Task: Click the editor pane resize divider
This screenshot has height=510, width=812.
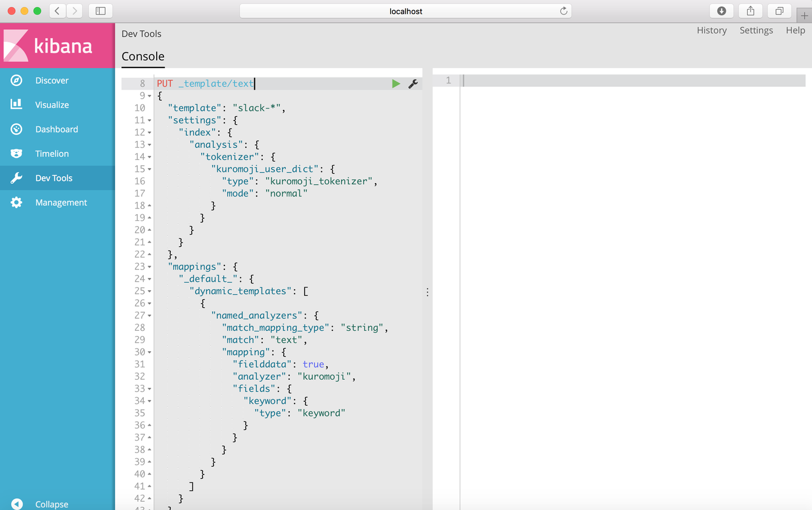Action: click(427, 292)
